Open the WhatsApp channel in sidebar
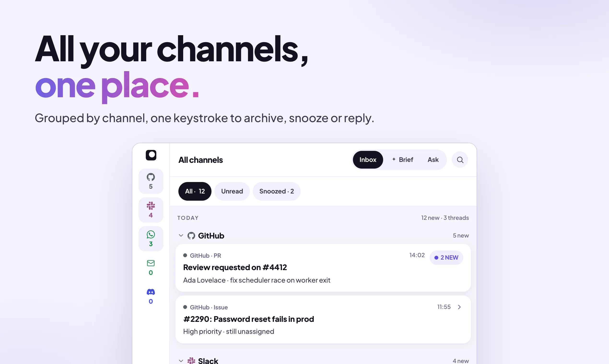Viewport: 609px width, 364px height. point(151,239)
